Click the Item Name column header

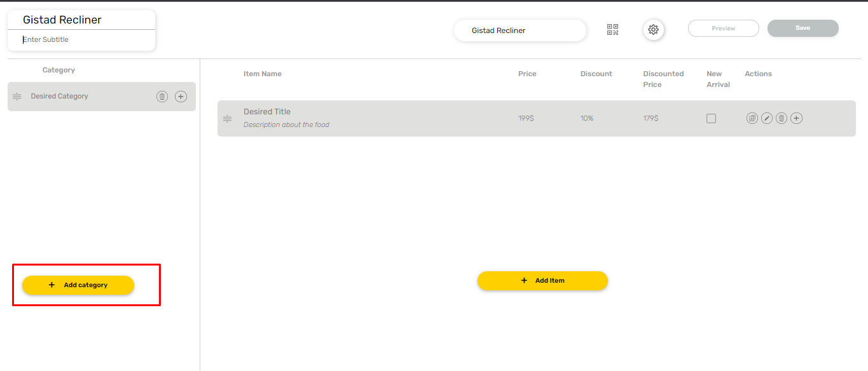[x=263, y=74]
